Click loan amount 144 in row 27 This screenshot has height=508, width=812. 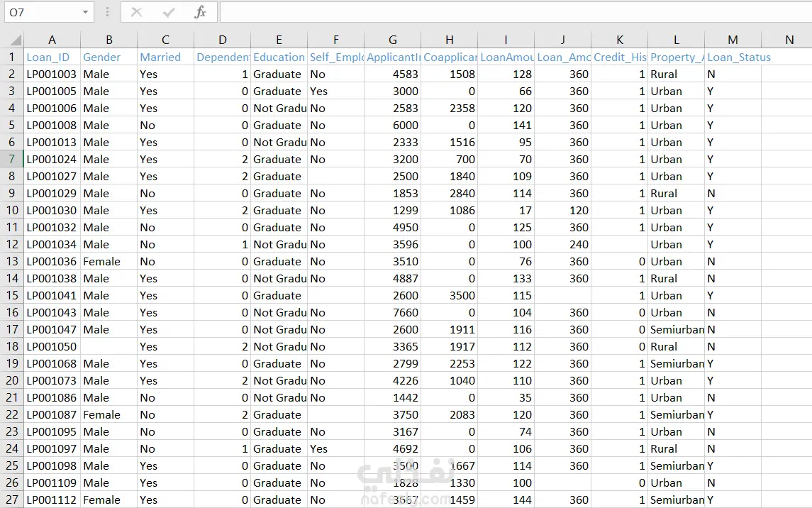tap(506, 499)
